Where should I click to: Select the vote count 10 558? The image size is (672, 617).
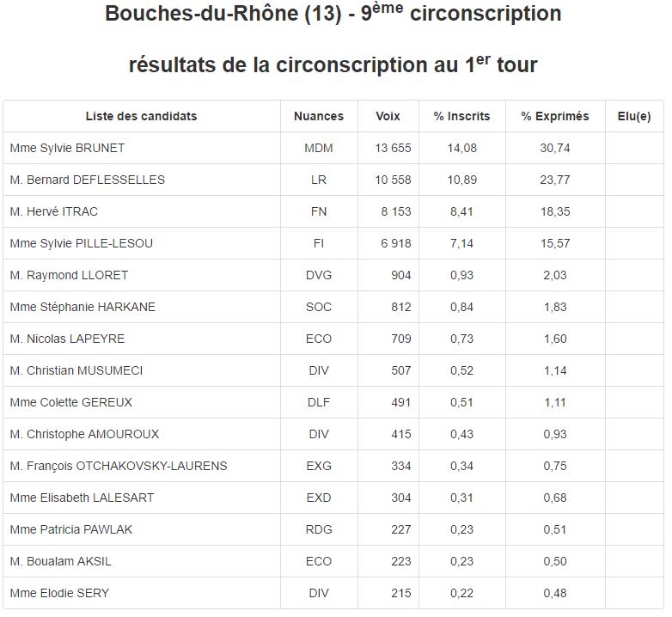393,180
